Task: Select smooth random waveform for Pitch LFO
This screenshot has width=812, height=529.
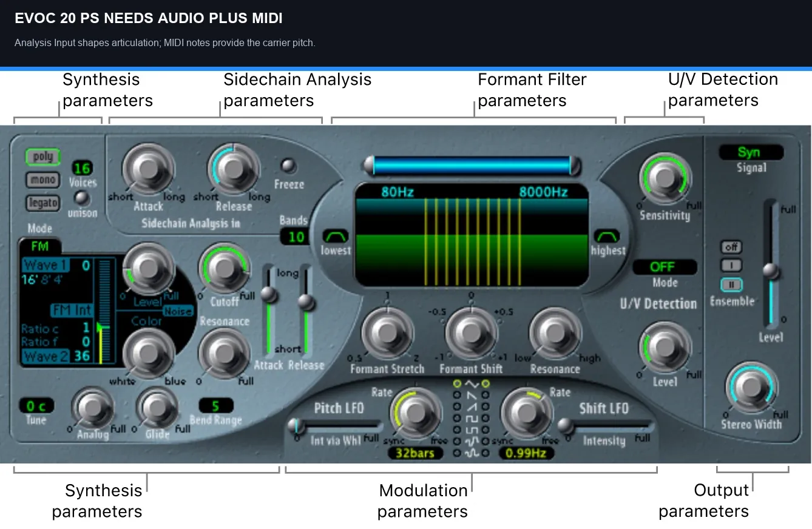Action: pos(458,453)
